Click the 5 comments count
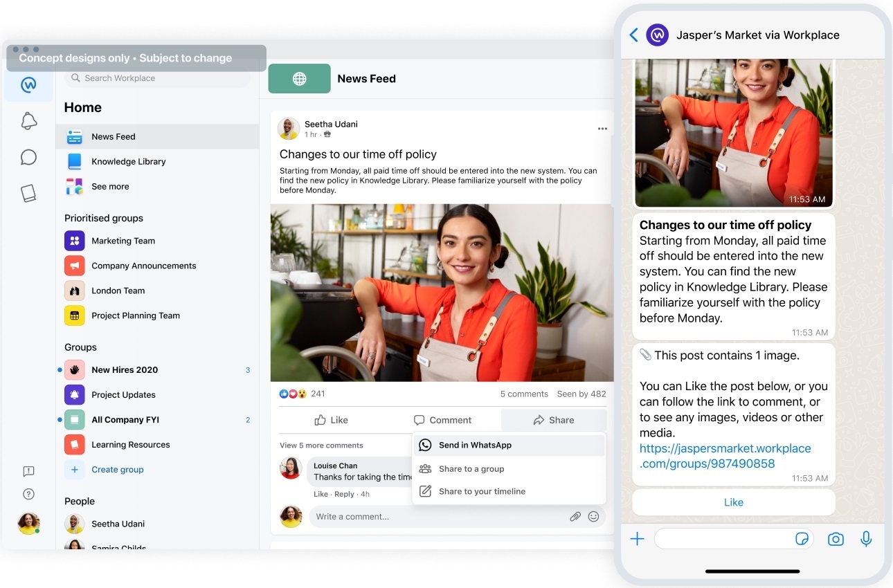 click(x=524, y=394)
